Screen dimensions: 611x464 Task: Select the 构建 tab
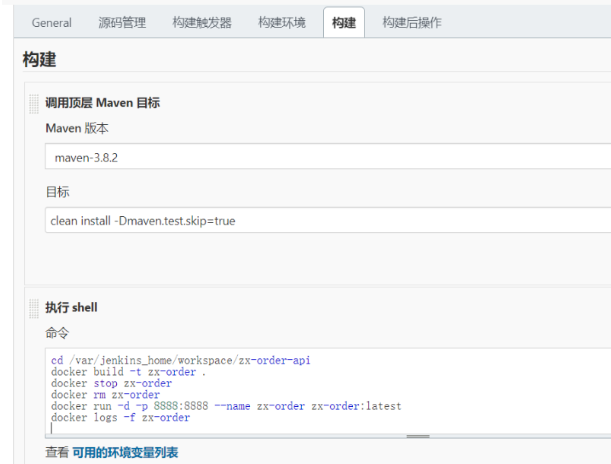[x=344, y=23]
